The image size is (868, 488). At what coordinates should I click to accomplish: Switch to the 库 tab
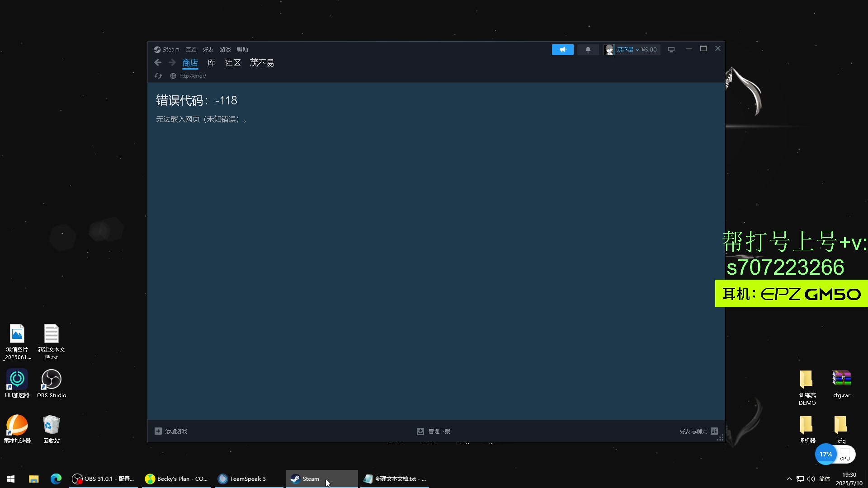tap(211, 63)
